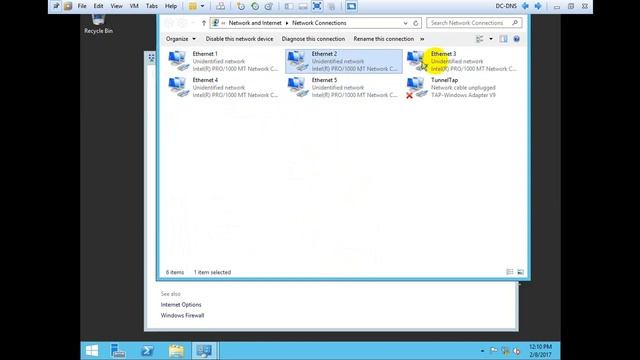
Task: Toggle VMware Unity mode icon
Action: [x=331, y=6]
